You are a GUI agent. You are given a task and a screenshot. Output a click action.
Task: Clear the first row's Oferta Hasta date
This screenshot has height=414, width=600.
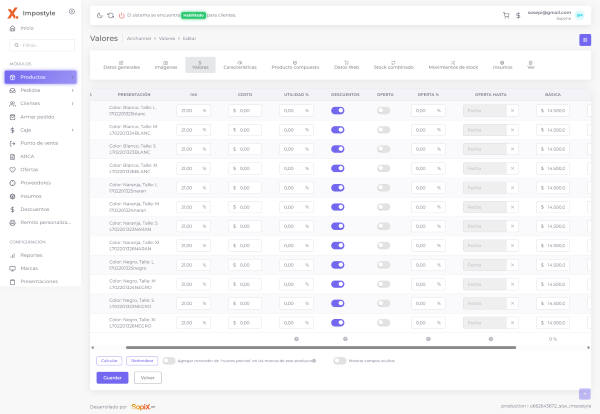pyautogui.click(x=513, y=111)
